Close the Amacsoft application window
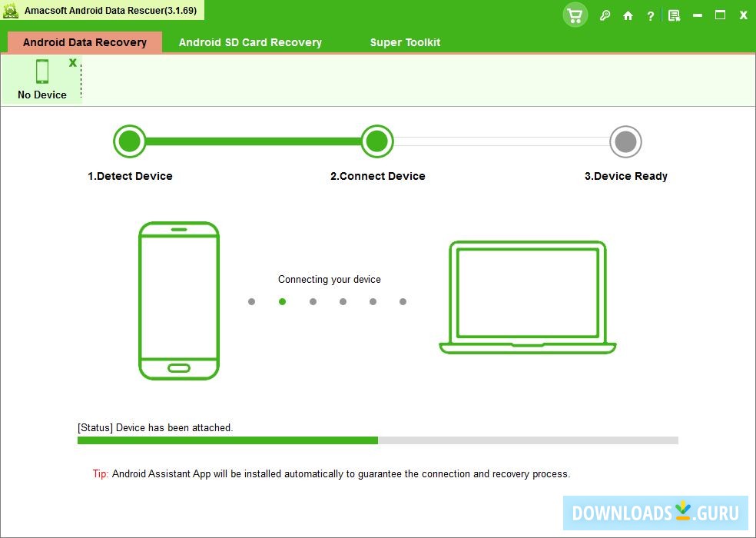 pyautogui.click(x=743, y=15)
